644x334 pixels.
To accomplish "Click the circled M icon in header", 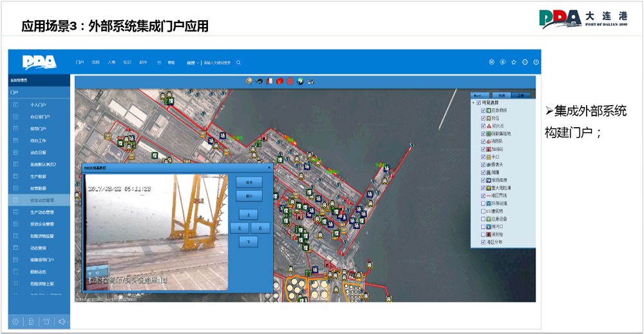I will click(x=491, y=62).
